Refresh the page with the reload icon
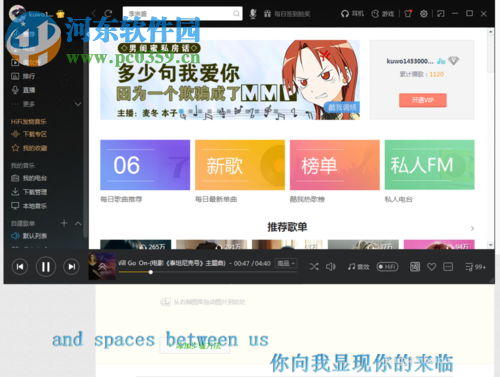Screen dimensions: 500x377 (x=108, y=14)
